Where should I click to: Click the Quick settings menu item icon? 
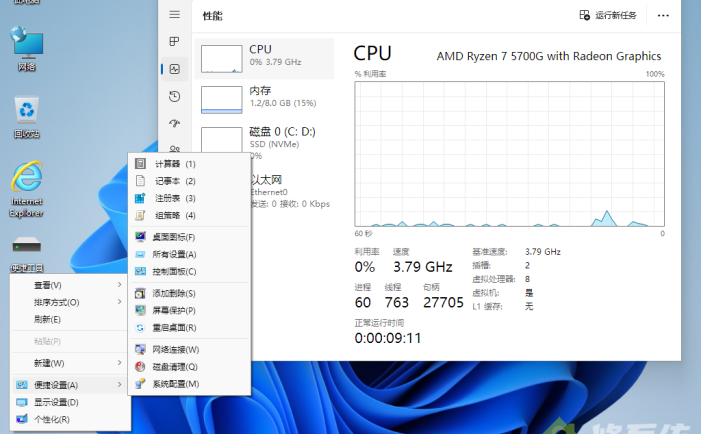pyautogui.click(x=21, y=384)
